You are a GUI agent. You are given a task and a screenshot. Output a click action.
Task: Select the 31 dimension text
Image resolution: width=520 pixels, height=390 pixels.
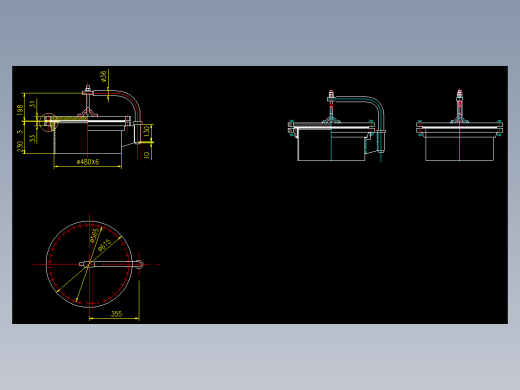(x=33, y=104)
